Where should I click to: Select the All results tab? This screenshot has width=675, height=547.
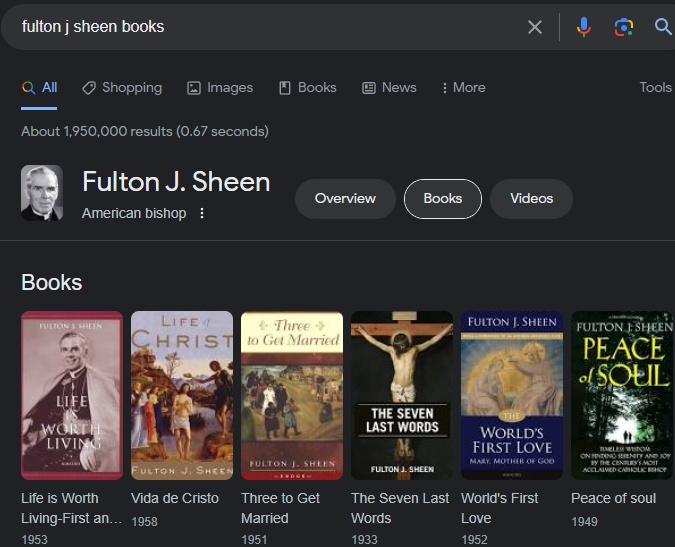(x=39, y=88)
